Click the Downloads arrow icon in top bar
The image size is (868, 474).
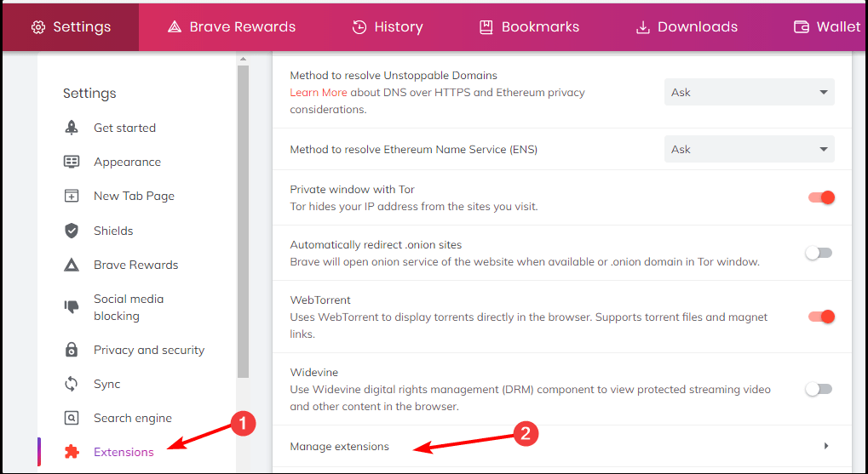(x=643, y=27)
